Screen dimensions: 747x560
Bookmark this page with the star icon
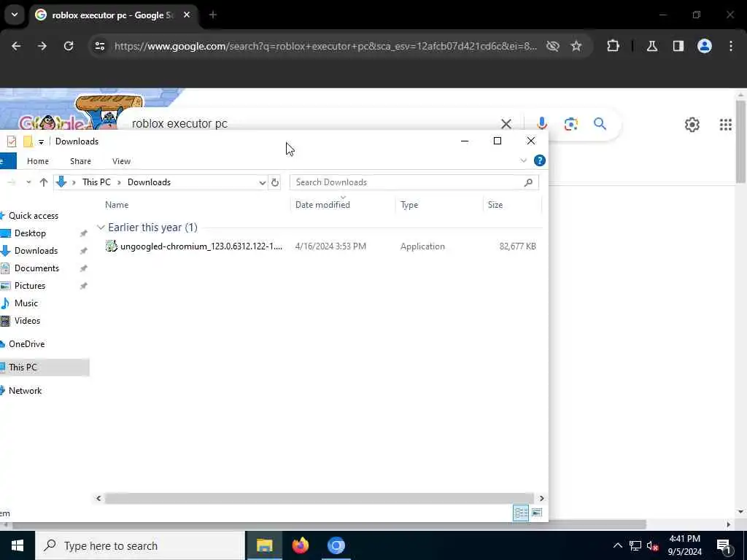(x=576, y=46)
